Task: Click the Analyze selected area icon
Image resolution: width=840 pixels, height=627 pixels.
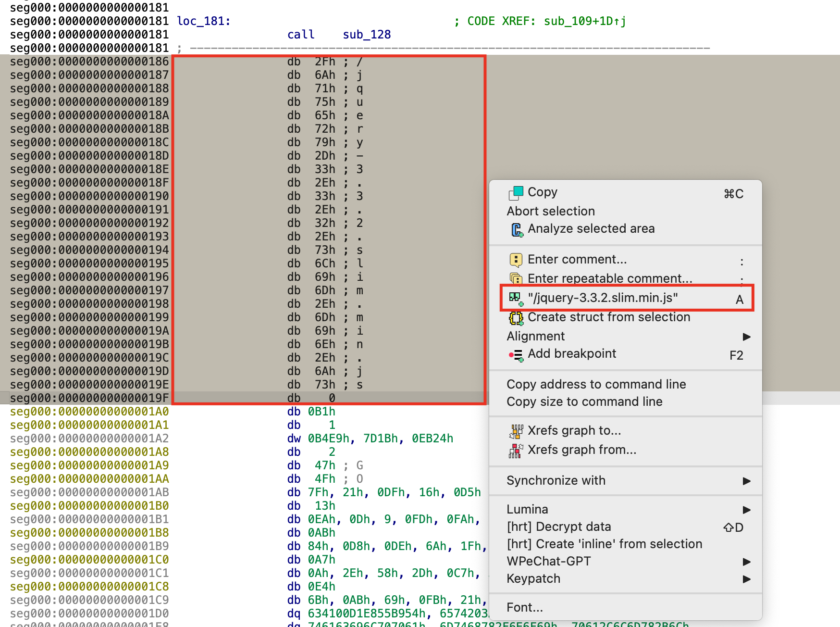Action: pos(517,230)
